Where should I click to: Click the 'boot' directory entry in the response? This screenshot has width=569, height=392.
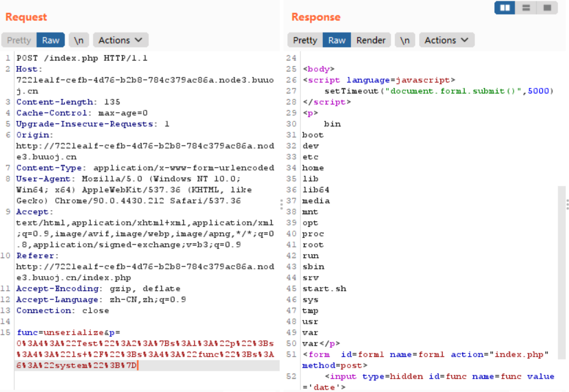pos(313,135)
